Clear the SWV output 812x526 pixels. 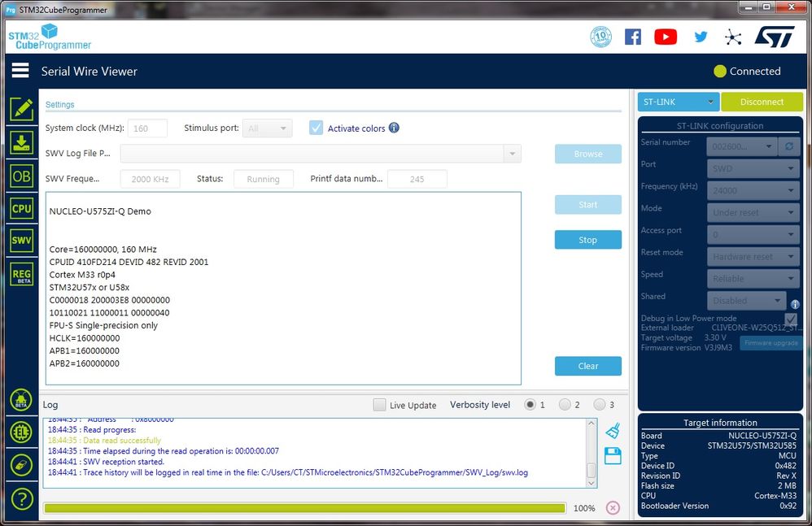tap(587, 366)
